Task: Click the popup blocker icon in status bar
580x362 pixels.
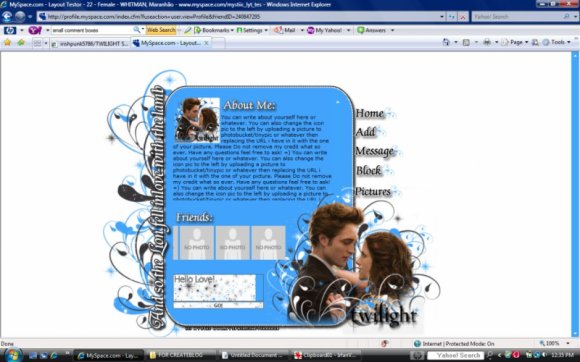Action: (384, 344)
